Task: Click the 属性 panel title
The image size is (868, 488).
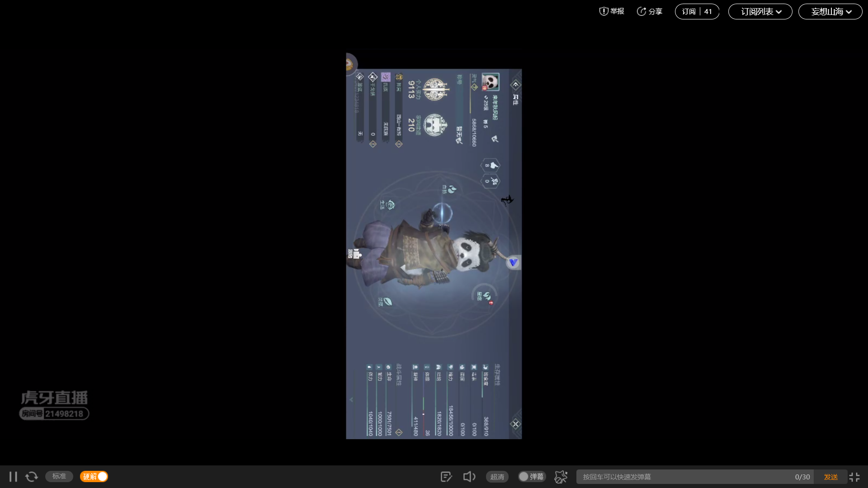Action: pos(515,100)
